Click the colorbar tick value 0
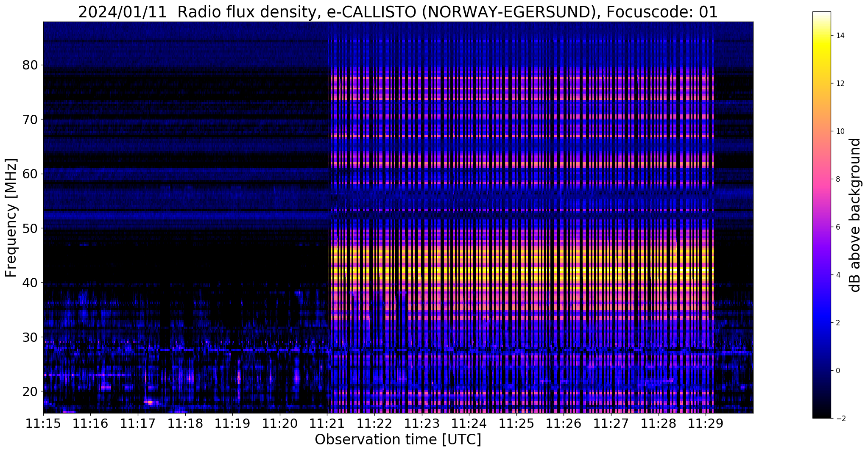 click(x=838, y=371)
